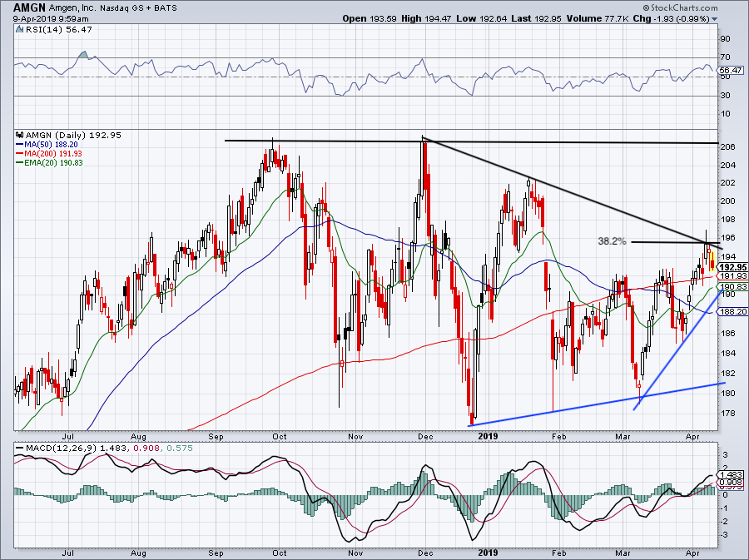Click the 206 price level on the right axis
749x560 pixels.
tap(727, 146)
